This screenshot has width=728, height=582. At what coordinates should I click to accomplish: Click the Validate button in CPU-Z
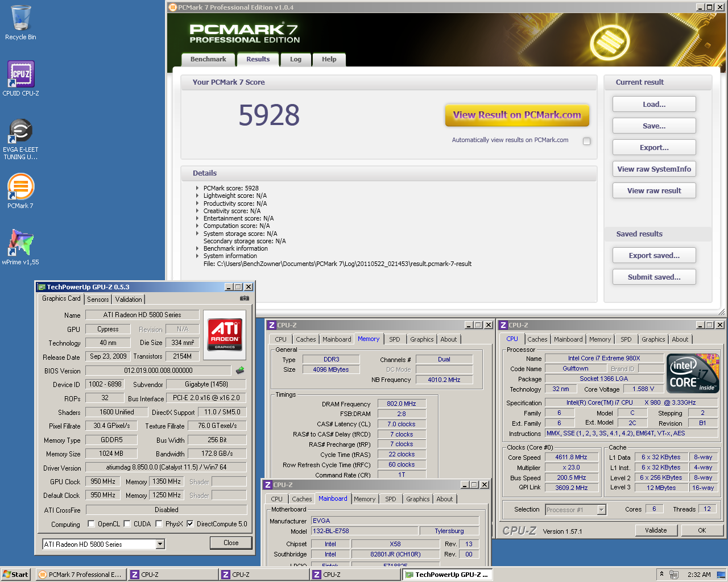(656, 530)
